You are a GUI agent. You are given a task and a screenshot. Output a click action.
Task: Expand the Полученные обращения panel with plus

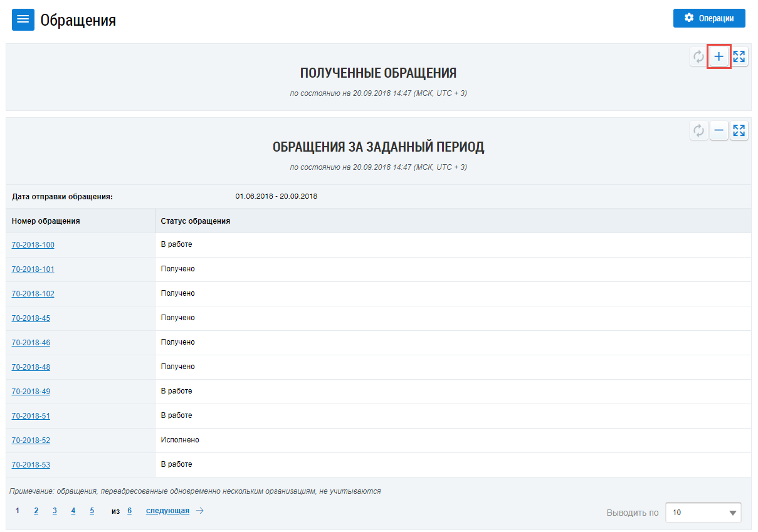(719, 57)
